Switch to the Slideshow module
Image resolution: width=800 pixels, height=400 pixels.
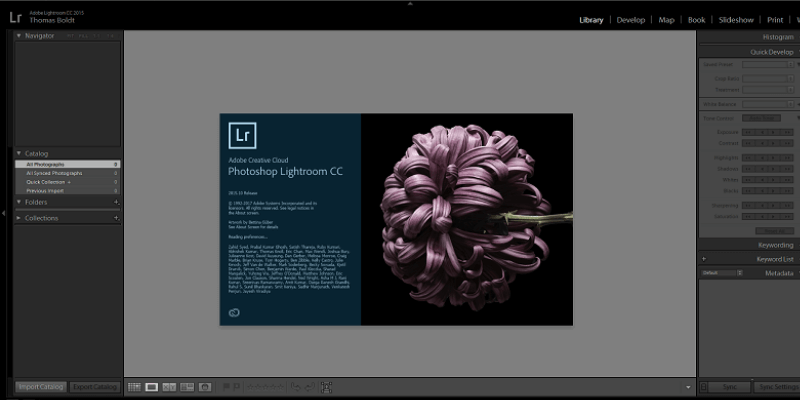(x=736, y=20)
